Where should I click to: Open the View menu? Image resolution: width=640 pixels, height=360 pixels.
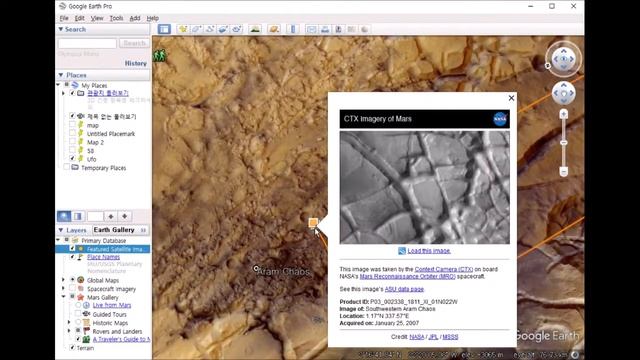[97, 18]
